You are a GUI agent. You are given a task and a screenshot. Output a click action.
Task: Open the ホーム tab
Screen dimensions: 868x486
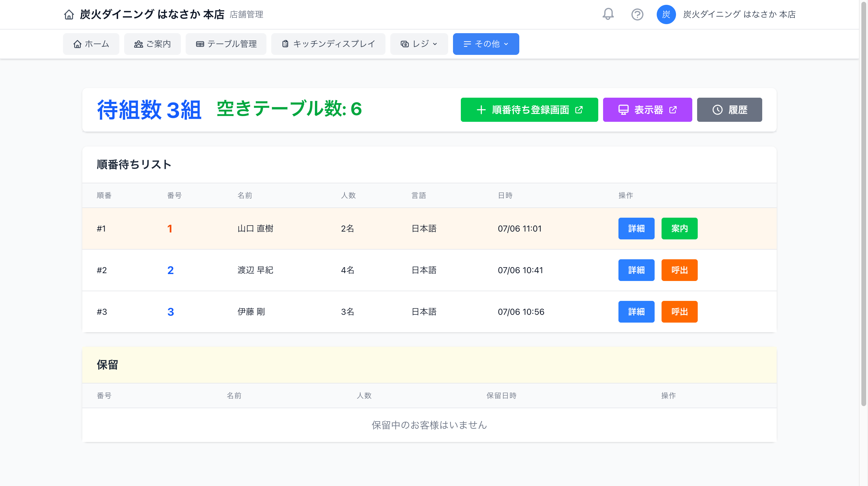[x=91, y=44]
